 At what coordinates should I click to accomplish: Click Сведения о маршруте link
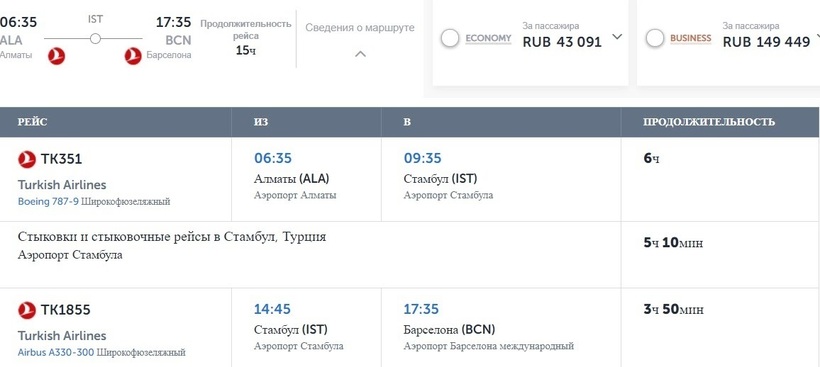360,28
